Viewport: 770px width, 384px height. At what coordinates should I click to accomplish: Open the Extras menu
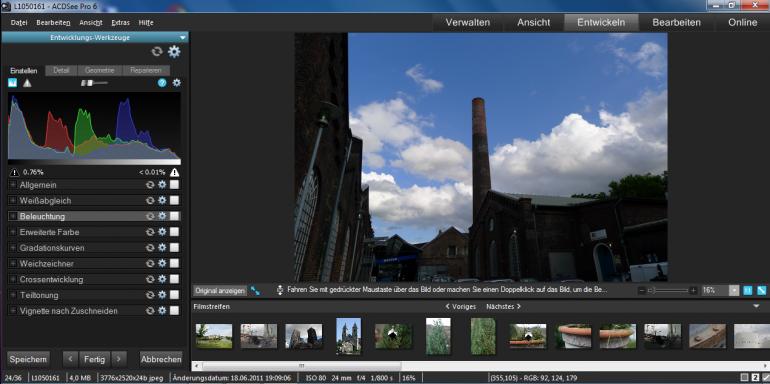click(x=120, y=23)
